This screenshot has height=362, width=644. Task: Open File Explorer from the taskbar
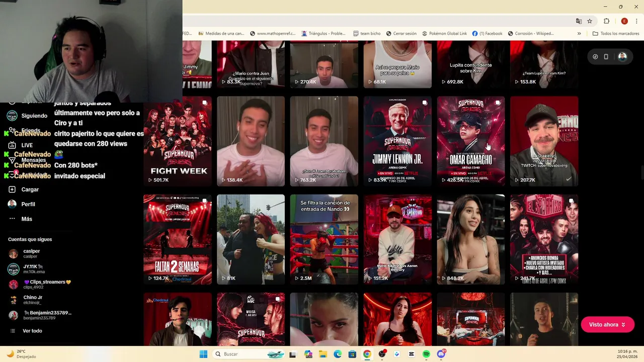(323, 354)
